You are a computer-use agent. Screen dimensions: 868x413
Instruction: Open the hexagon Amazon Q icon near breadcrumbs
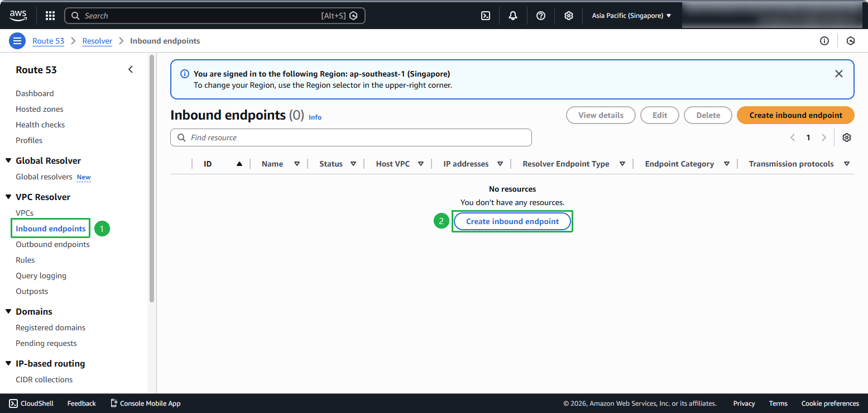click(851, 41)
